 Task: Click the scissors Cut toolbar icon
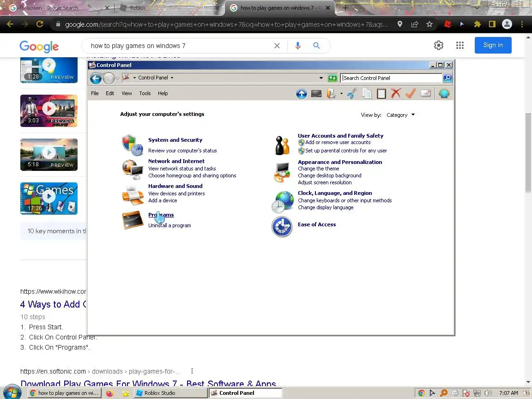click(x=352, y=93)
